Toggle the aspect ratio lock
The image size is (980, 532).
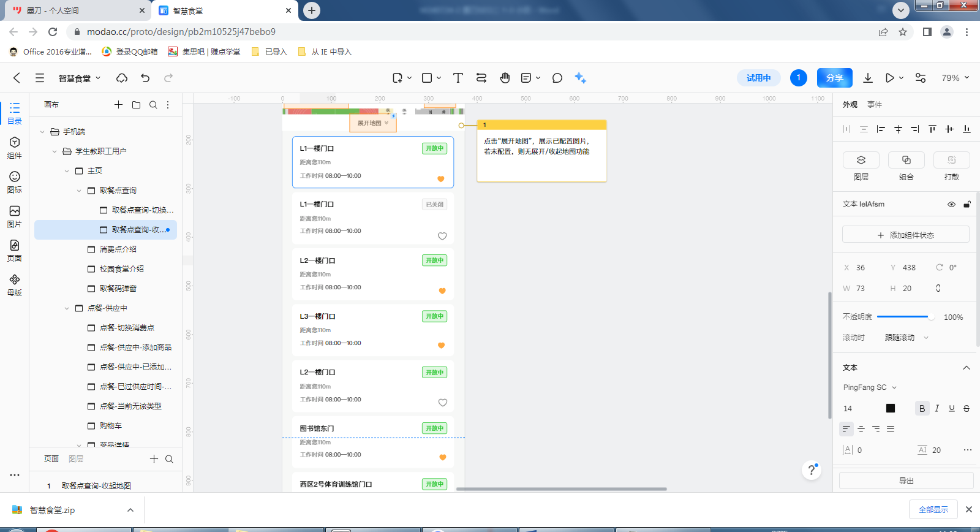[938, 288]
